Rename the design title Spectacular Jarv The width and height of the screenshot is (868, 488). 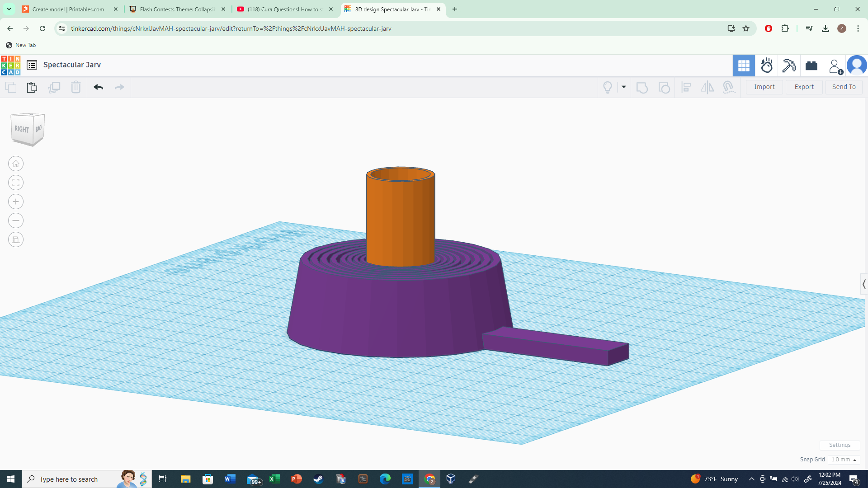(x=72, y=65)
